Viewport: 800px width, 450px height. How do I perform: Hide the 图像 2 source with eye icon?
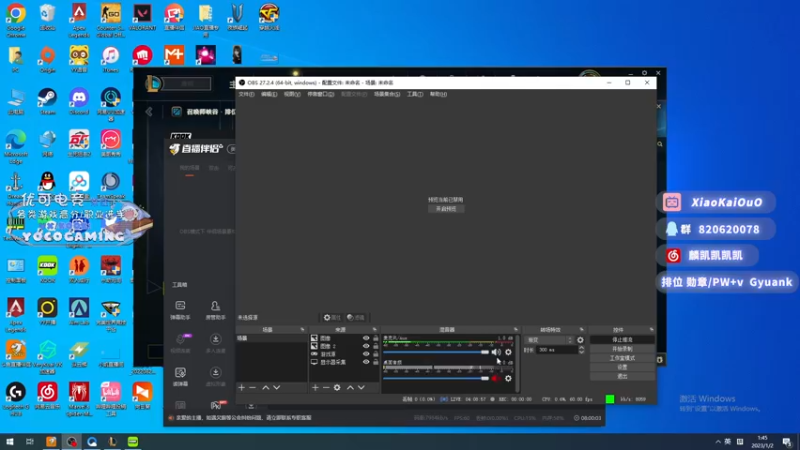point(366,346)
